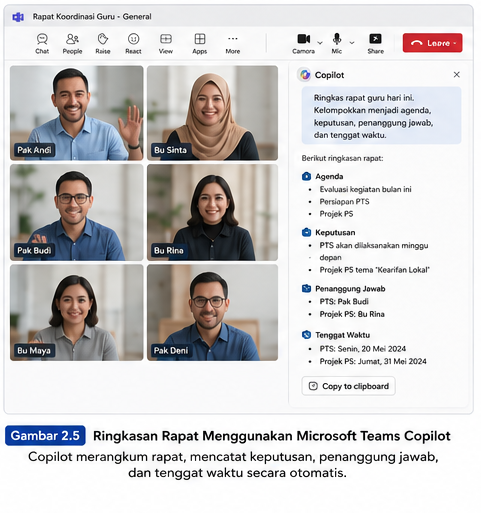Click the Keputusan section icon

coord(306,232)
